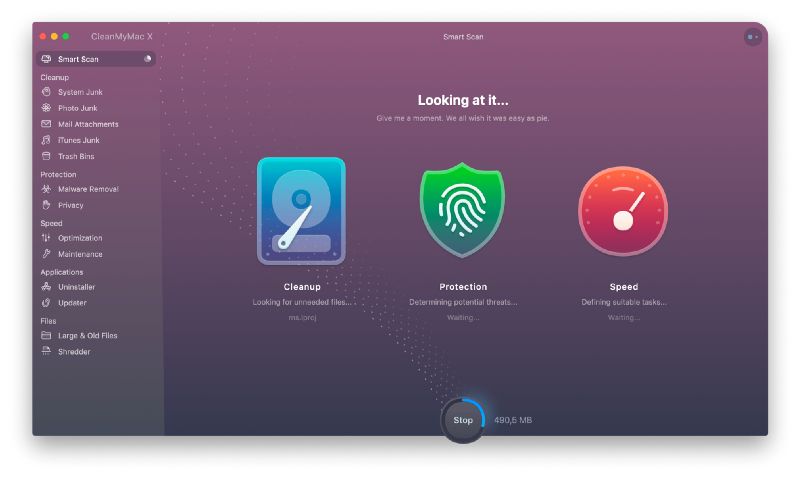Click the Protection heading

[x=463, y=287]
